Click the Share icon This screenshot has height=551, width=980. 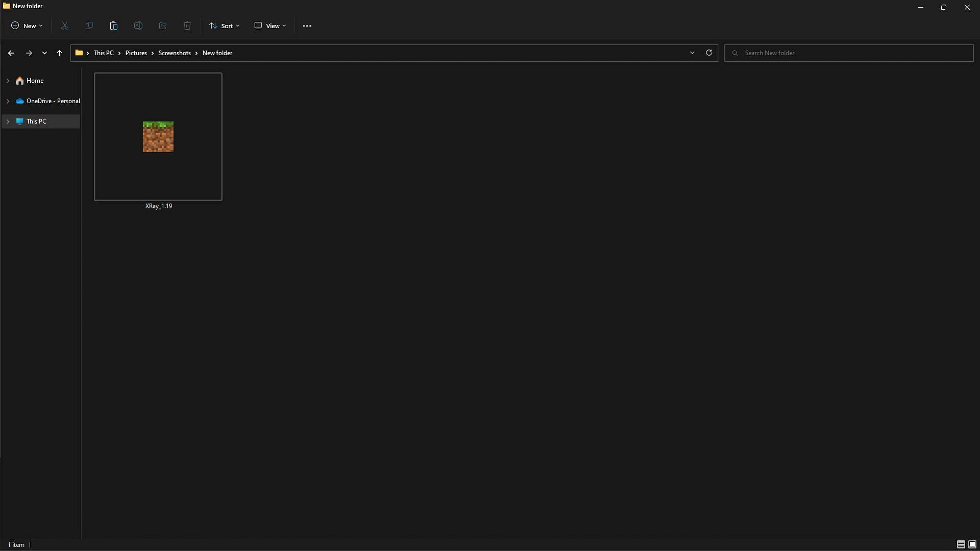tap(163, 26)
